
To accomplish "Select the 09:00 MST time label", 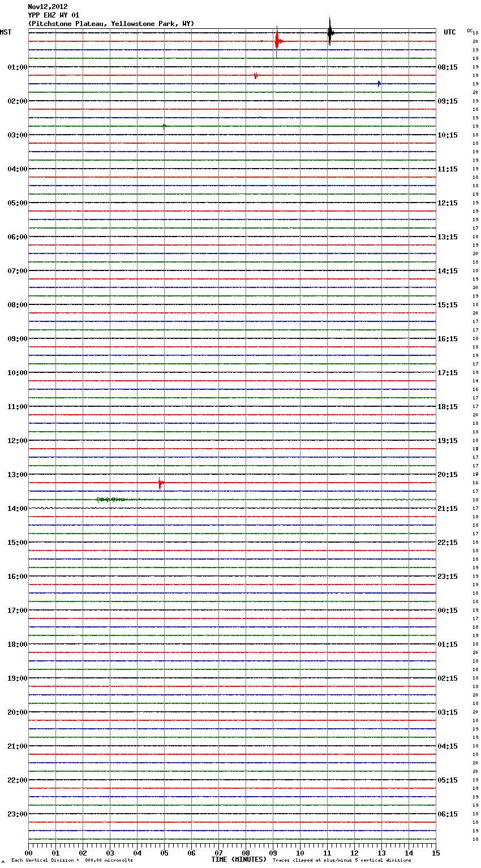I will 18,339.
